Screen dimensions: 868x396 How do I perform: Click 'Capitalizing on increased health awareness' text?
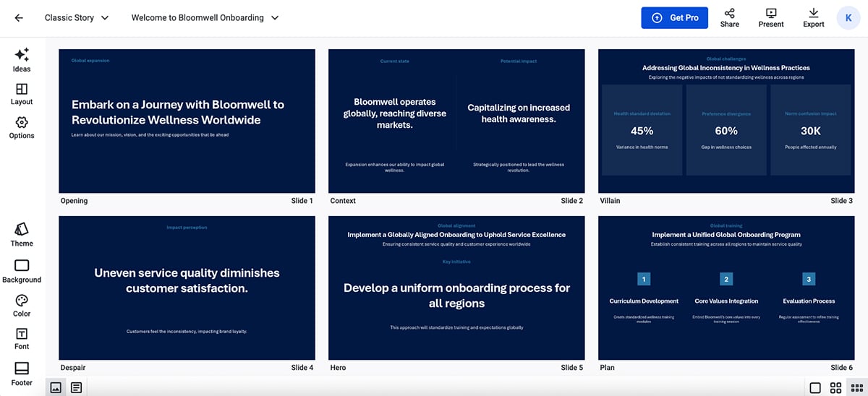point(519,113)
